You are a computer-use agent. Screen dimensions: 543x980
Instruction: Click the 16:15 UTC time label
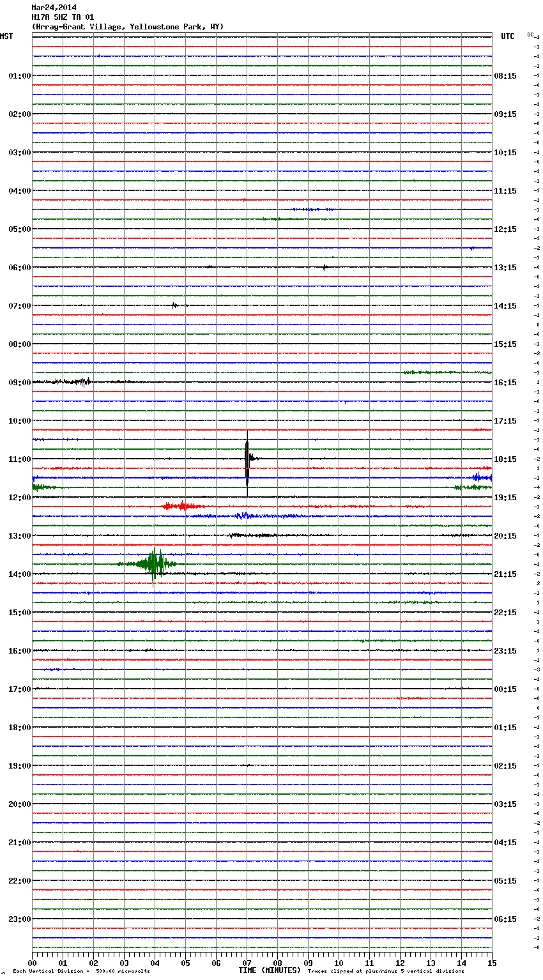pos(505,383)
